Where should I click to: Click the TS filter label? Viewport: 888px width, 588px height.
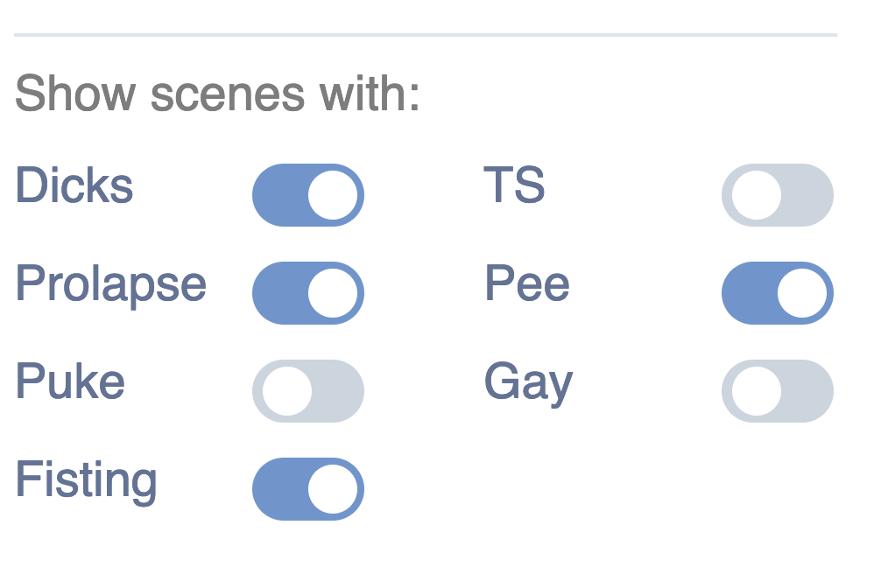click(515, 185)
